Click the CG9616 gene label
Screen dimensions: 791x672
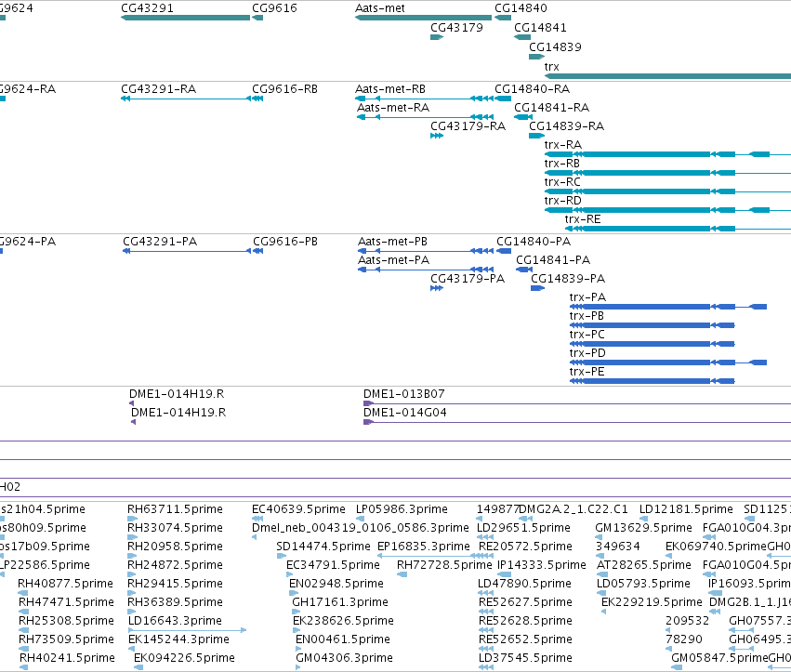coord(274,8)
